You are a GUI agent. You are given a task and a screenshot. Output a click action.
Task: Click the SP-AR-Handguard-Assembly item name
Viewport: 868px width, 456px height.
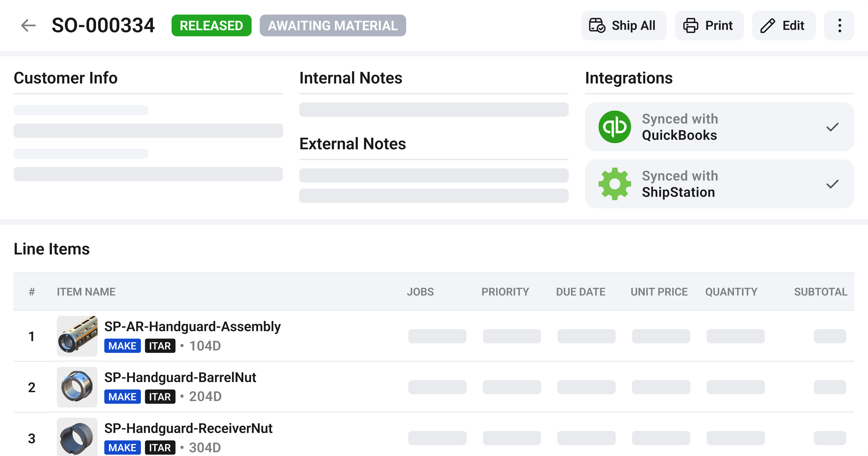192,326
